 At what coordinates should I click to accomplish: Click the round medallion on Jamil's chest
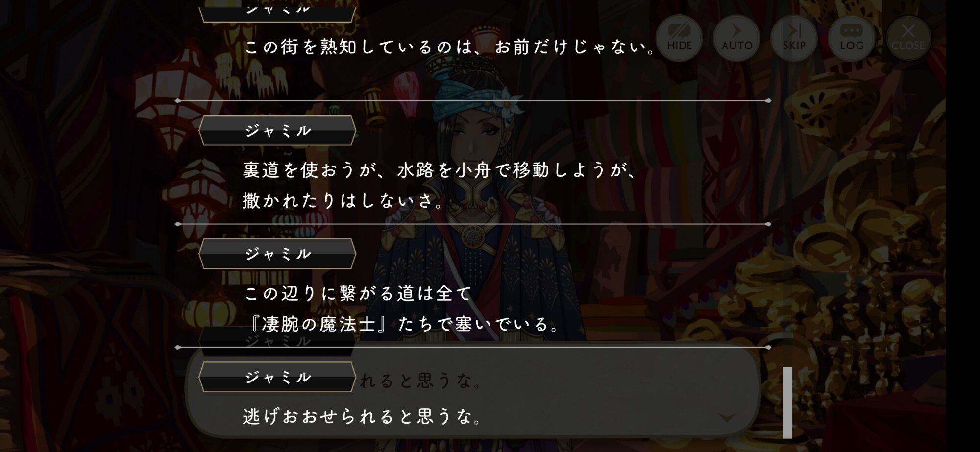473,237
